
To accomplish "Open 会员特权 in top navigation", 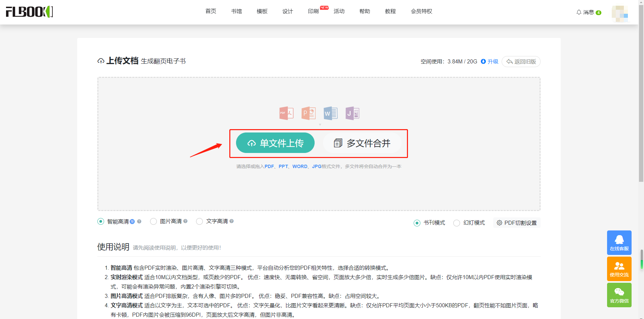I will pyautogui.click(x=422, y=11).
